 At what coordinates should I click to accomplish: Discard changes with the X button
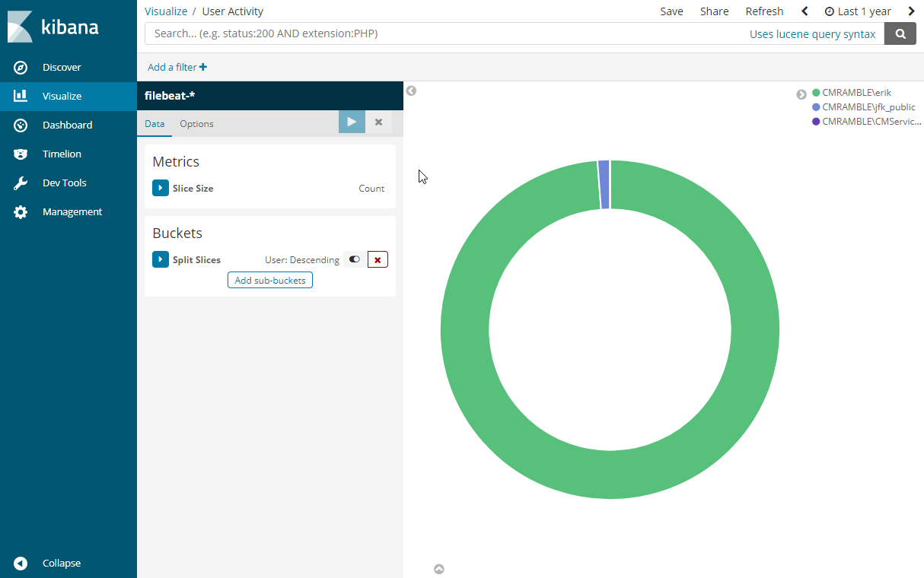point(378,122)
